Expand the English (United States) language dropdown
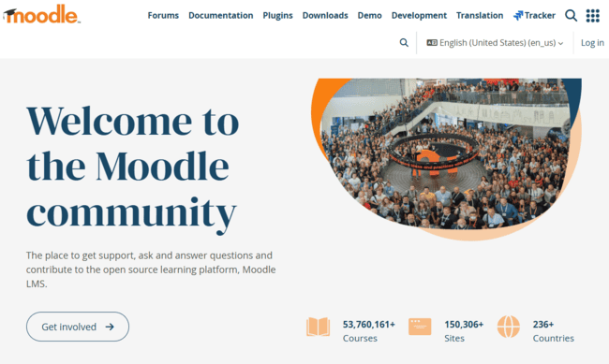 pyautogui.click(x=495, y=43)
